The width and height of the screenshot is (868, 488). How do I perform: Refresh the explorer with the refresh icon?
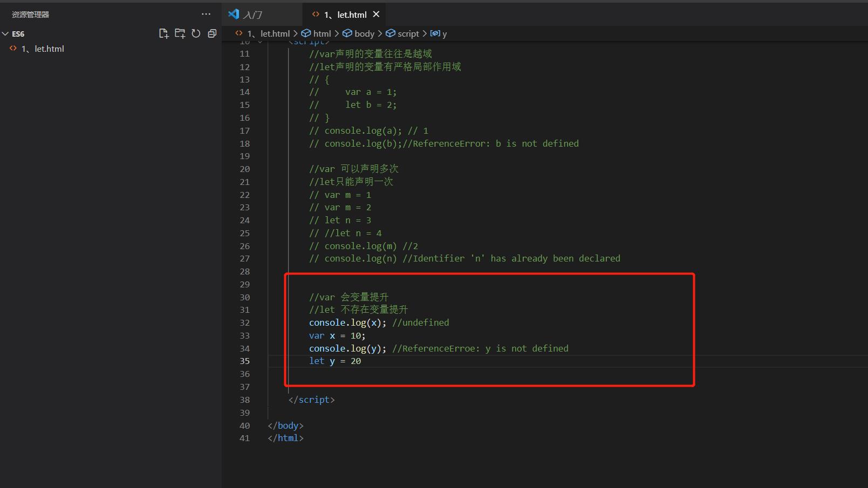(196, 33)
